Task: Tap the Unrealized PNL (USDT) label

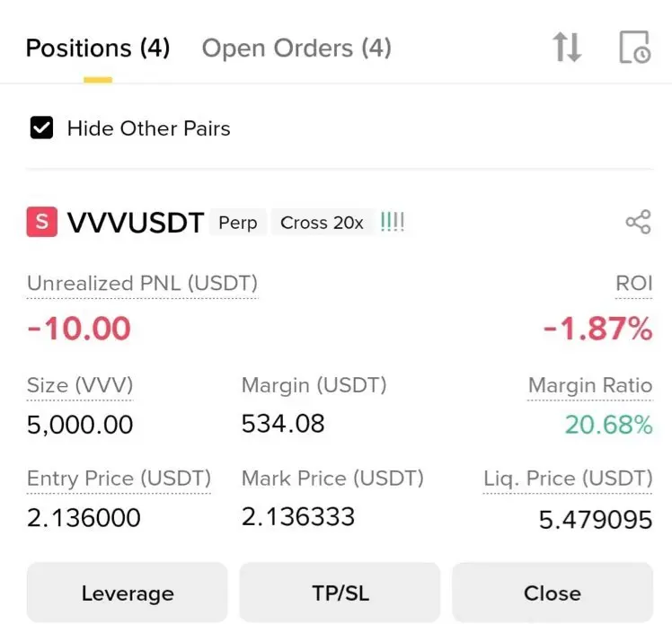Action: pyautogui.click(x=142, y=284)
